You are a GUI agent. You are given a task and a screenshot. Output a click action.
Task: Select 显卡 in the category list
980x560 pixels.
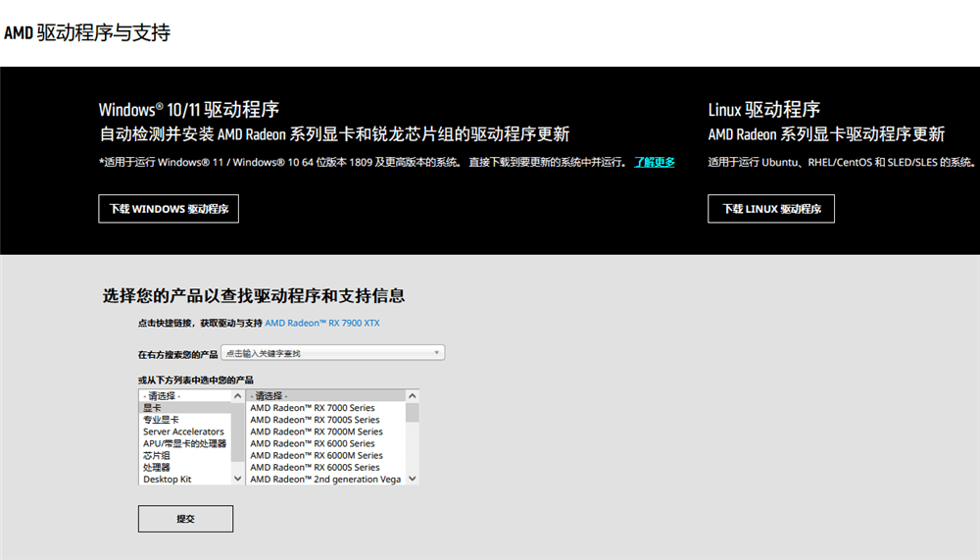[x=154, y=408]
